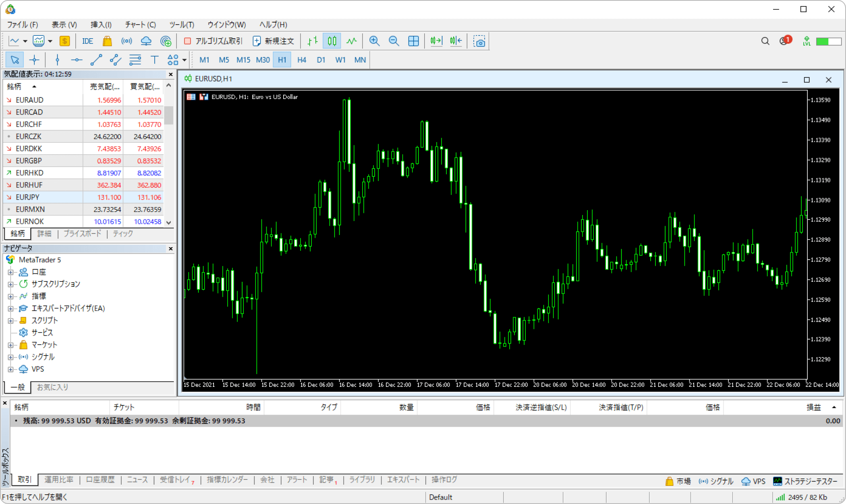Open the notifications icon with badge
The image size is (846, 504).
click(x=785, y=41)
